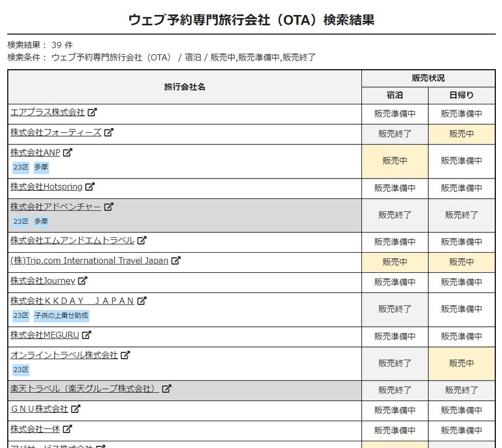The width and height of the screenshot is (502, 448).
Task: Click 多摩 tag under 株式会社ANP
Action: (x=41, y=167)
